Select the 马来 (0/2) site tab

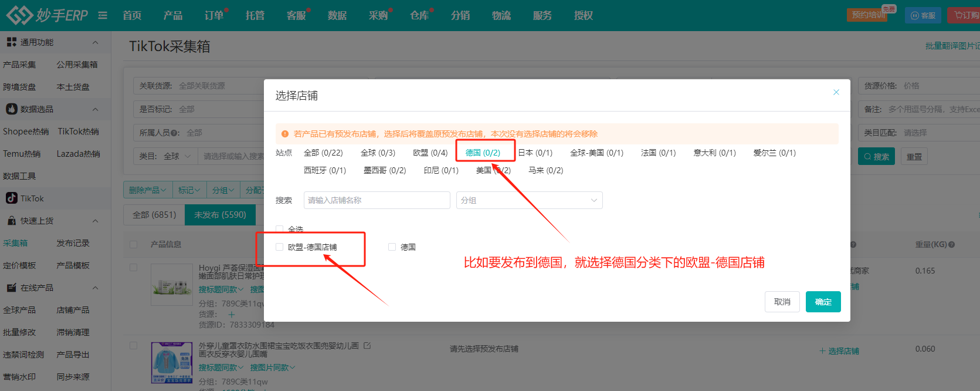point(545,170)
